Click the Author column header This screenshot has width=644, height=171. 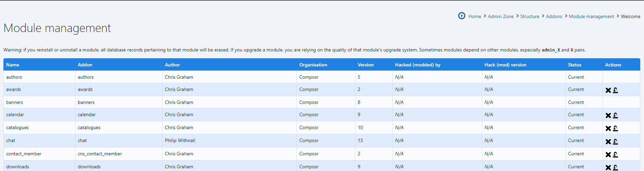(172, 65)
